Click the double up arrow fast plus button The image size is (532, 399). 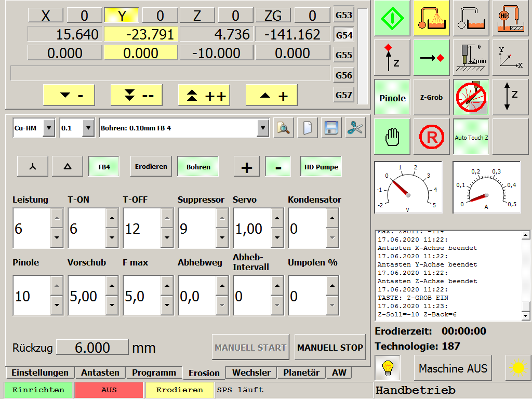pyautogui.click(x=204, y=96)
